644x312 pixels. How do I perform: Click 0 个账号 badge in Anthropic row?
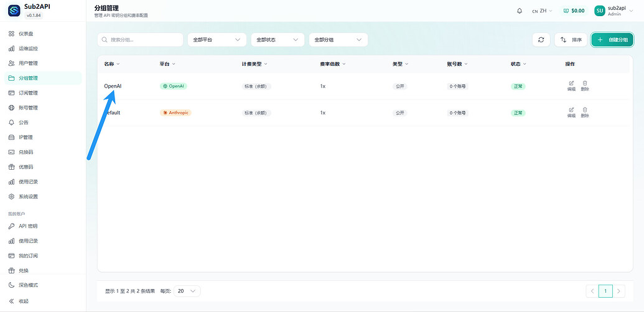pos(458,112)
